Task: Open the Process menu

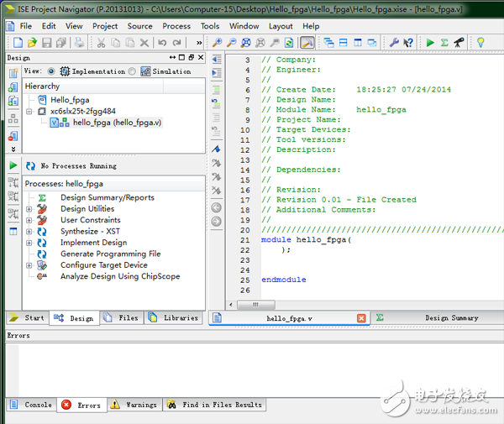Action: pyautogui.click(x=176, y=26)
